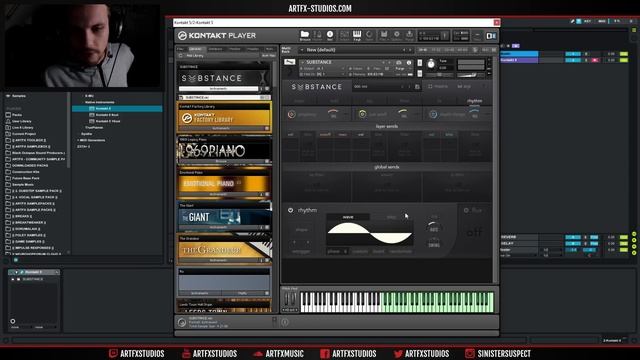Click the Options gear icon in Kontakt toolbar
The height and width of the screenshot is (360, 640).
point(396,36)
